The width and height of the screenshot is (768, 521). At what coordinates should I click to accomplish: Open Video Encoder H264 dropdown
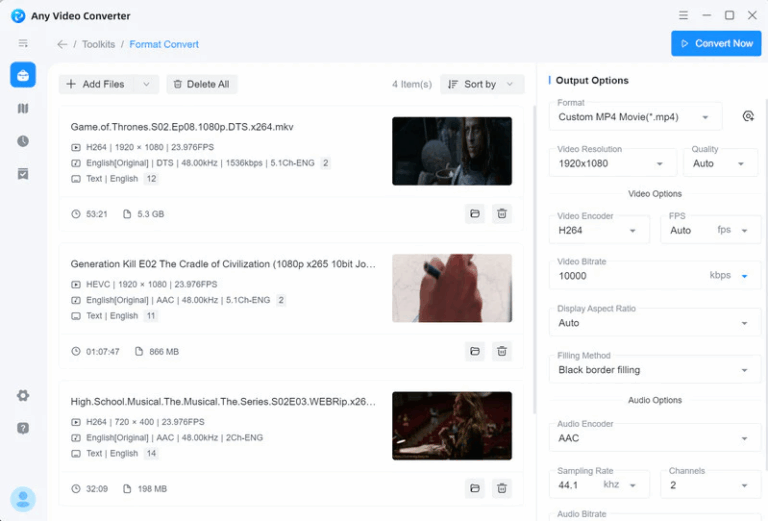pyautogui.click(x=599, y=230)
